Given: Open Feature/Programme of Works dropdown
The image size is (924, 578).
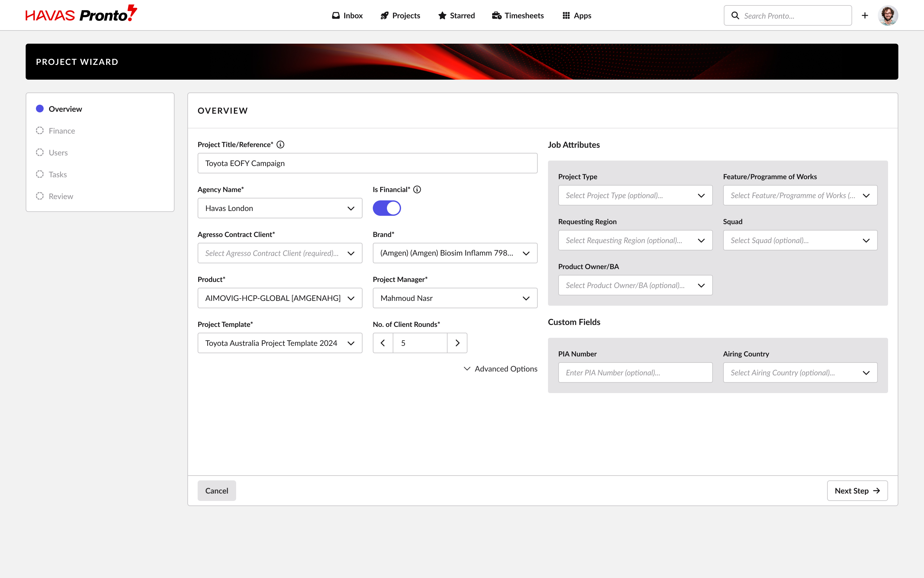Looking at the screenshot, I should [x=800, y=195].
